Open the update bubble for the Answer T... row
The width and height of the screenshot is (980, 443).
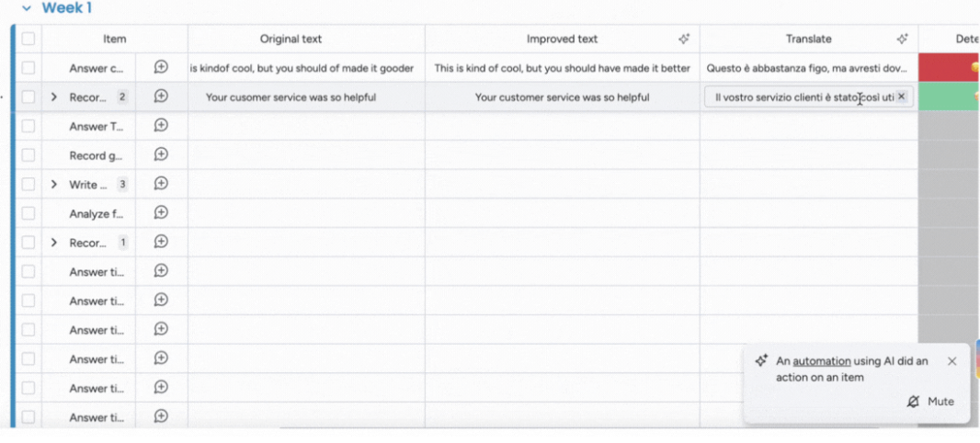(161, 125)
